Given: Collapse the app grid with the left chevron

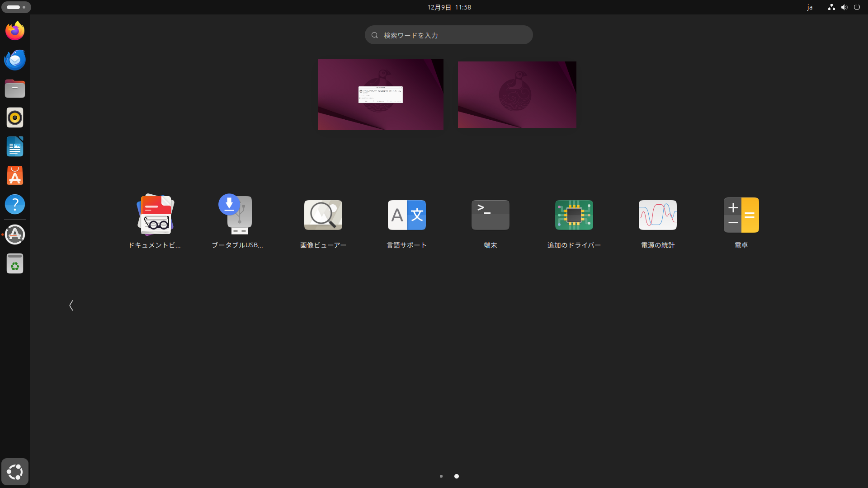Looking at the screenshot, I should pyautogui.click(x=71, y=305).
